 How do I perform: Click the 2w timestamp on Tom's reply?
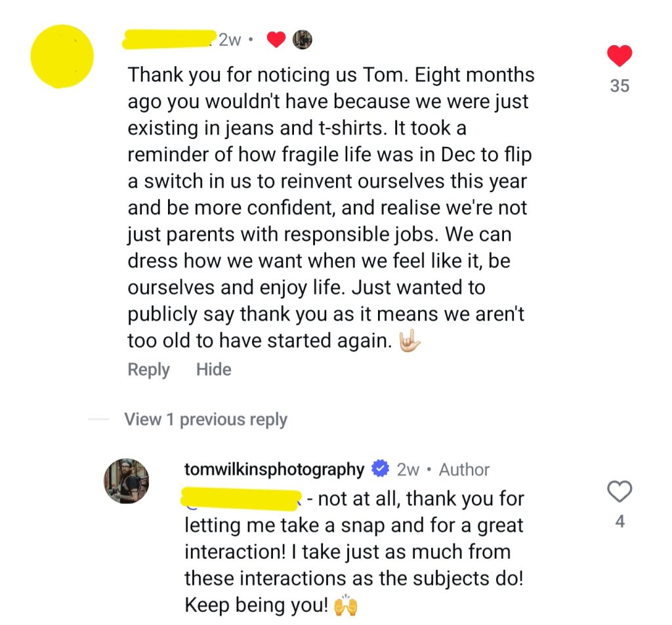[408, 470]
